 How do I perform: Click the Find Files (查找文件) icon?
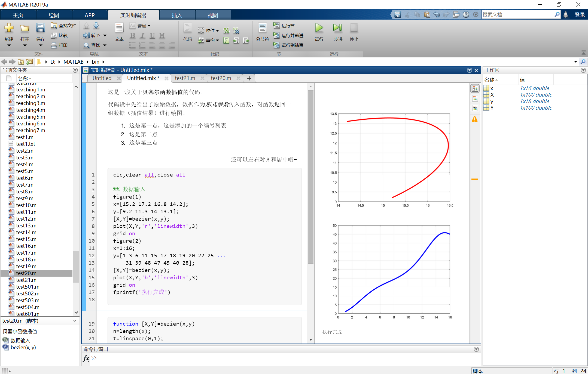point(54,25)
